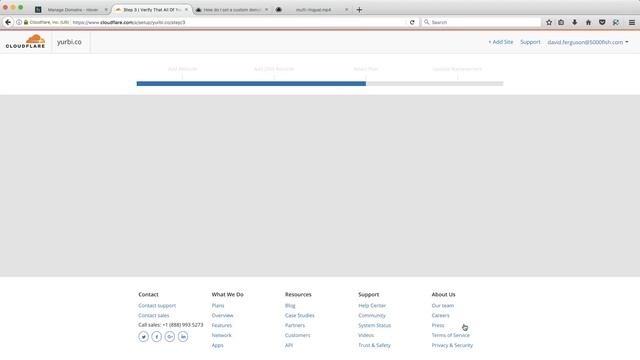Open the Our team link
Viewport: 640px width, 360px height.
coord(442,306)
